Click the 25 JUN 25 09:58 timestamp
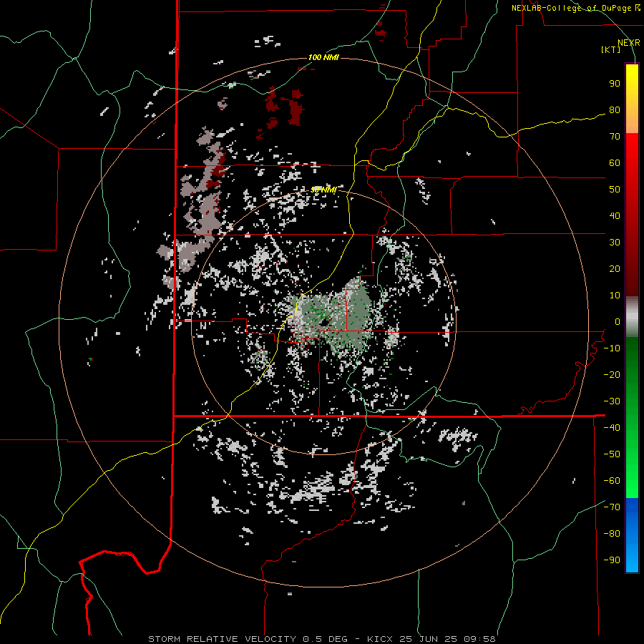This screenshot has width=644, height=644. tap(447, 639)
